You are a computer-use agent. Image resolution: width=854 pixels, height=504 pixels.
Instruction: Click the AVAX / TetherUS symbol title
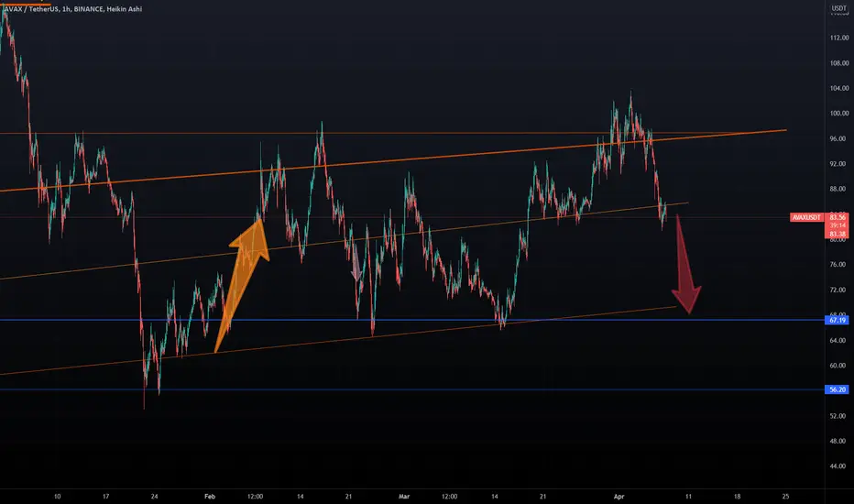(73, 9)
